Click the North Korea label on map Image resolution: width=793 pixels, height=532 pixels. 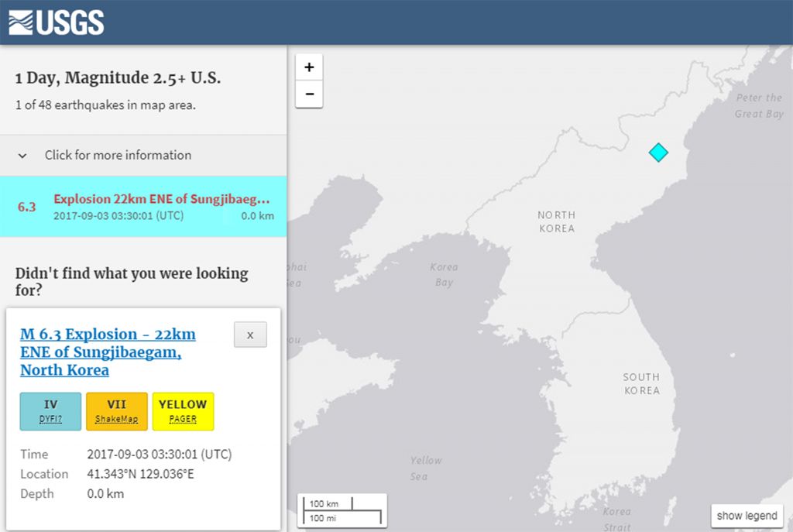(x=557, y=221)
